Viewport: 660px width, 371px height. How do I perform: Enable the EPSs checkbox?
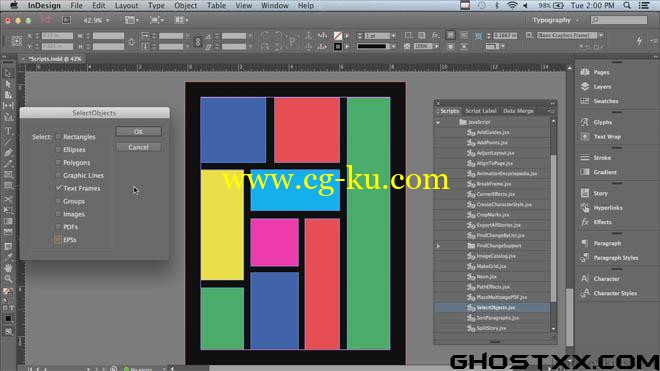coord(58,240)
